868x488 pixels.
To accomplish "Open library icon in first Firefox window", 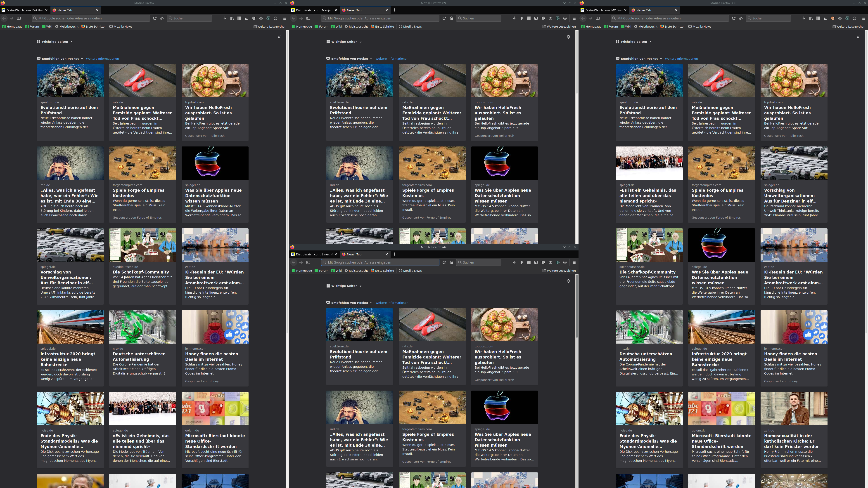I will pyautogui.click(x=232, y=18).
